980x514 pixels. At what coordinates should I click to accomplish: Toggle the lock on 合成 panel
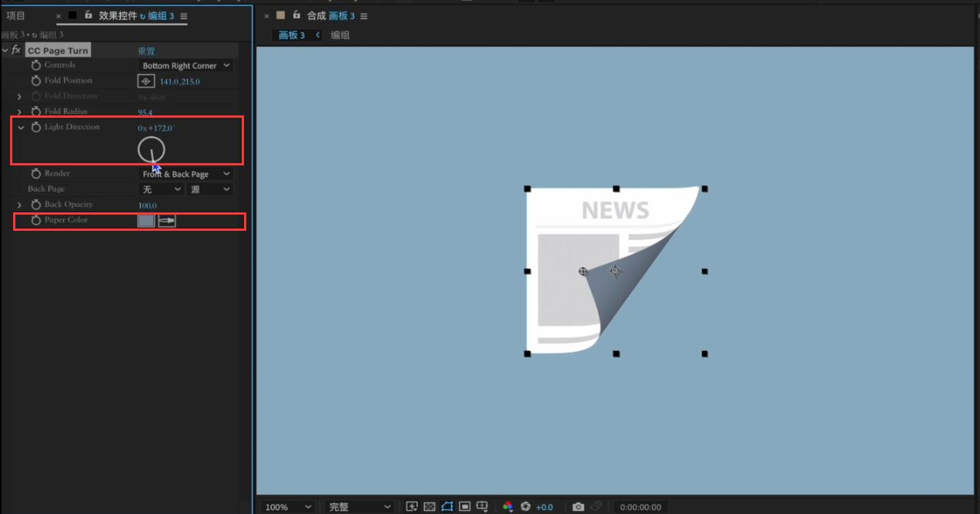tap(296, 15)
